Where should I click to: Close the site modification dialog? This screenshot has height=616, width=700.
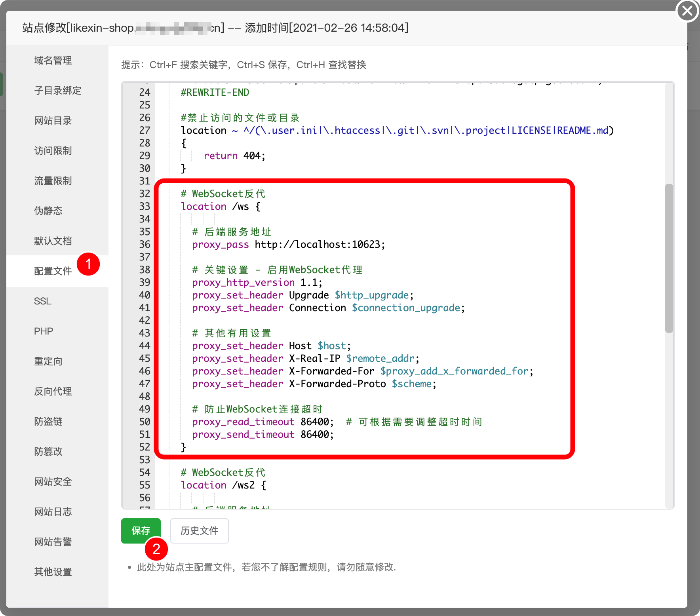[687, 11]
